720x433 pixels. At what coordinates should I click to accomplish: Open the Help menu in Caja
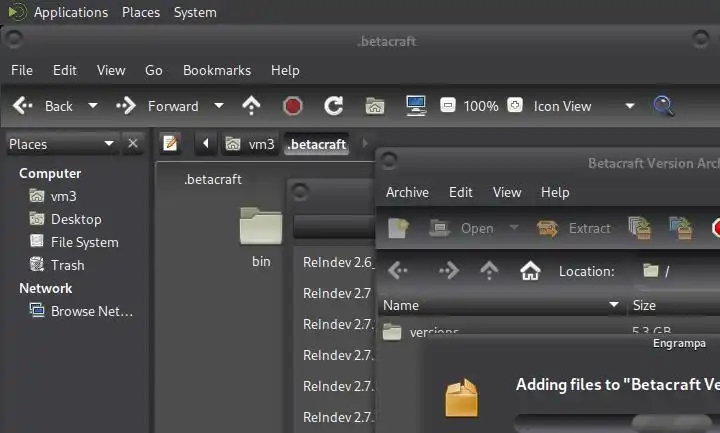285,70
